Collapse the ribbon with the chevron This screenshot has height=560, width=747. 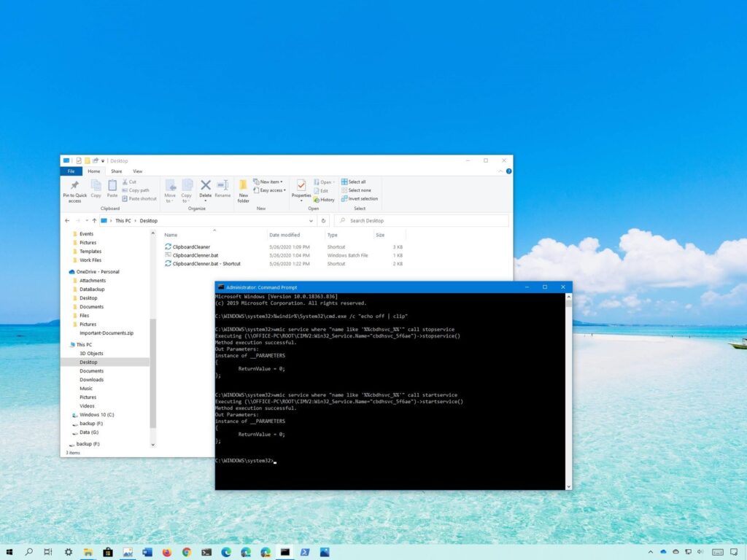[500, 171]
